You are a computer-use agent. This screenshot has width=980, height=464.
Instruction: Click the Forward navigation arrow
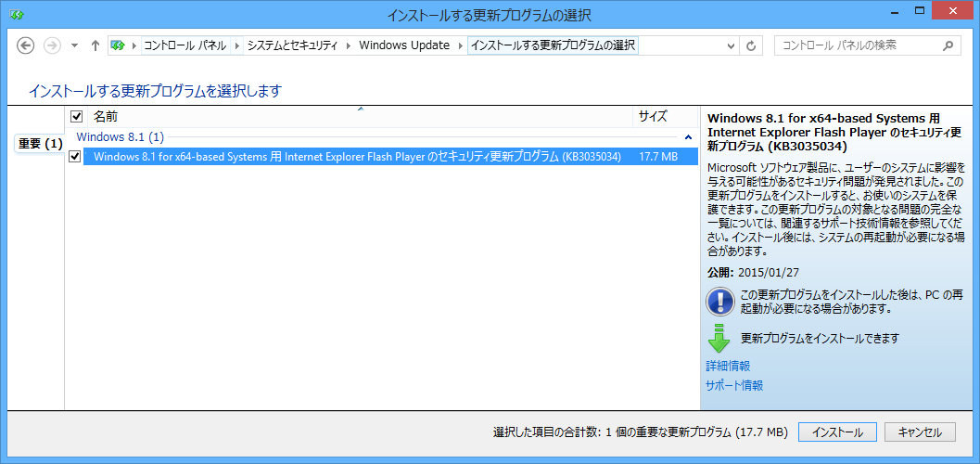[52, 45]
